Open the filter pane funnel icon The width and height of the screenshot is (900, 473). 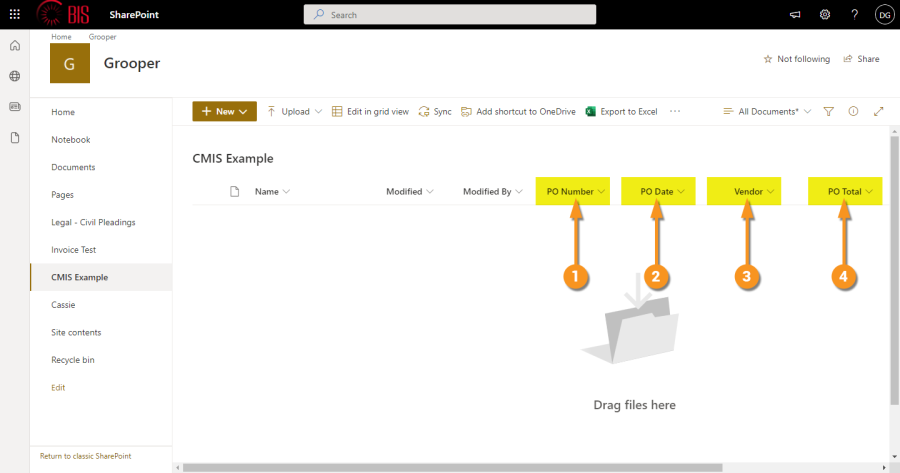click(x=829, y=112)
